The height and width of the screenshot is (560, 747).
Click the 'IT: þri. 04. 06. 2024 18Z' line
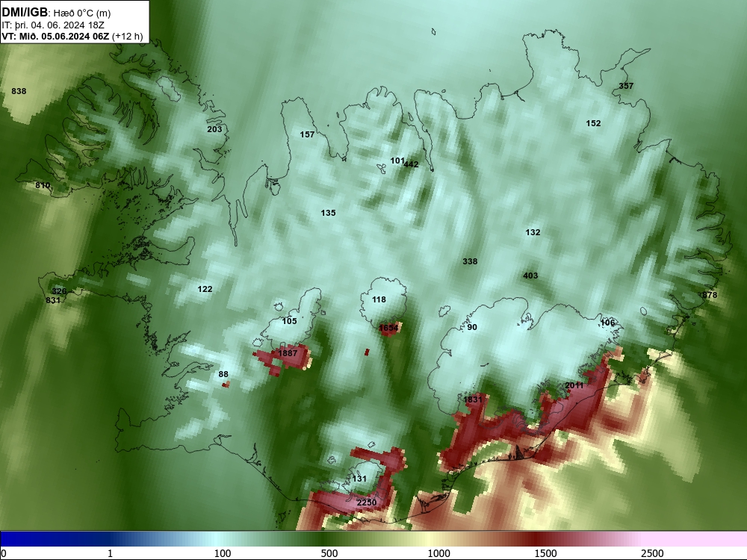click(x=53, y=25)
